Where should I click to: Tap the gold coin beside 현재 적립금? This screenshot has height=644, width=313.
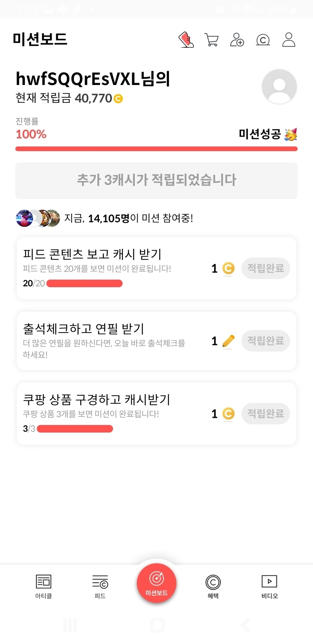coord(118,99)
